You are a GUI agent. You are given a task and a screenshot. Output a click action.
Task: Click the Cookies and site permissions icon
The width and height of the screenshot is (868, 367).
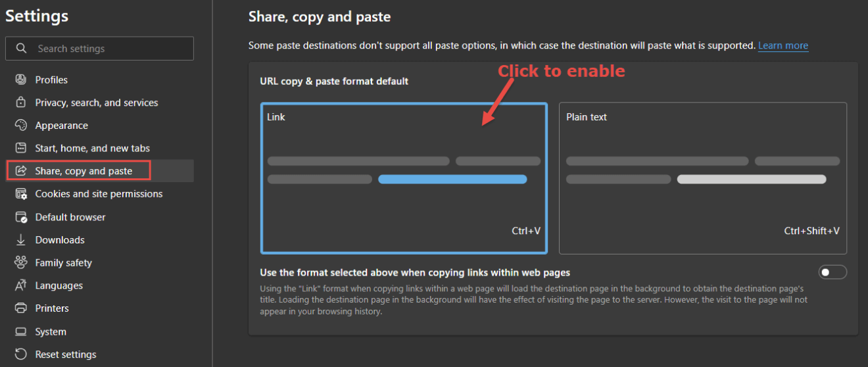pos(21,194)
